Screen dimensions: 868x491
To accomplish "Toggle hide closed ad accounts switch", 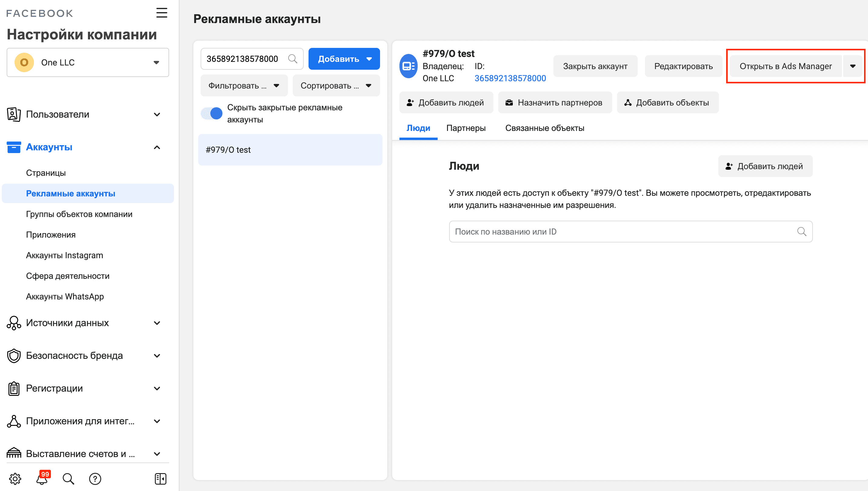I will click(x=212, y=113).
